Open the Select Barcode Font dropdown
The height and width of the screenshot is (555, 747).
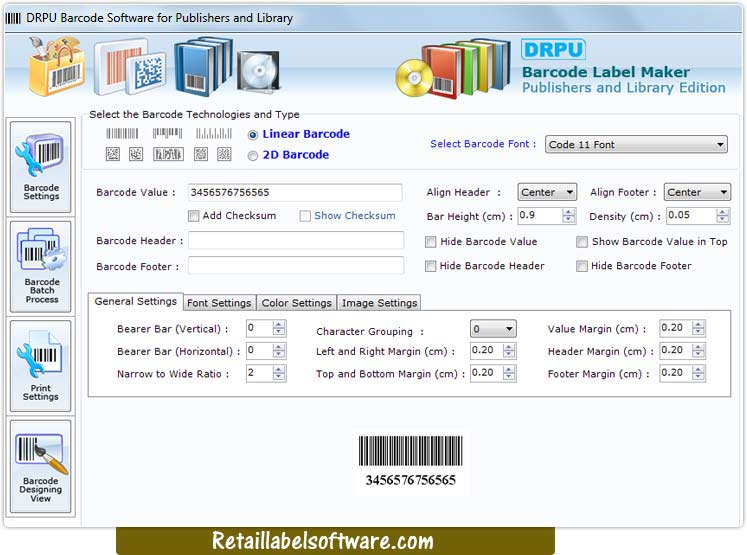[x=636, y=144]
